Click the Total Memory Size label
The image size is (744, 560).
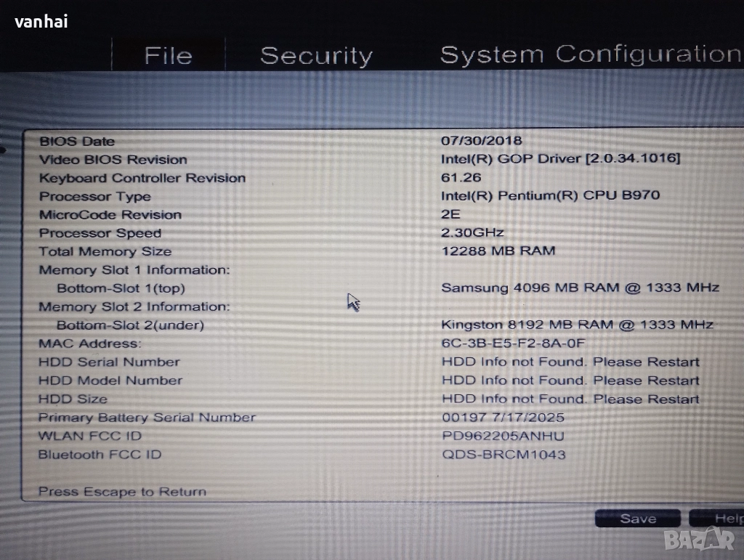tap(105, 252)
